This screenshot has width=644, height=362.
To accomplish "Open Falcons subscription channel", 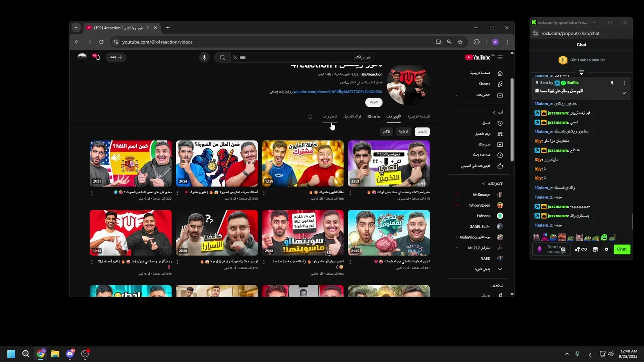I will tap(484, 216).
